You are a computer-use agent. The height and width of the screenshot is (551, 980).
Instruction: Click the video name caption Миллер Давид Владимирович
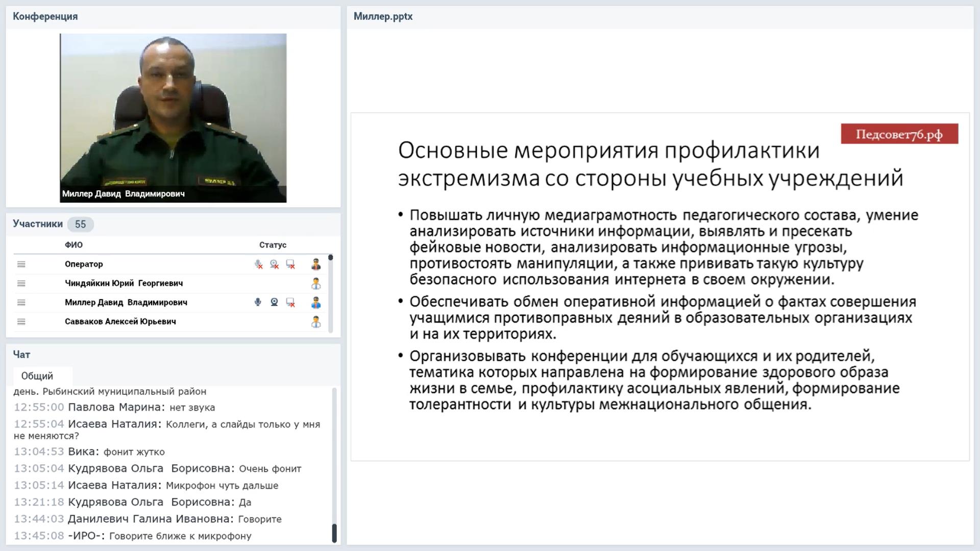124,194
